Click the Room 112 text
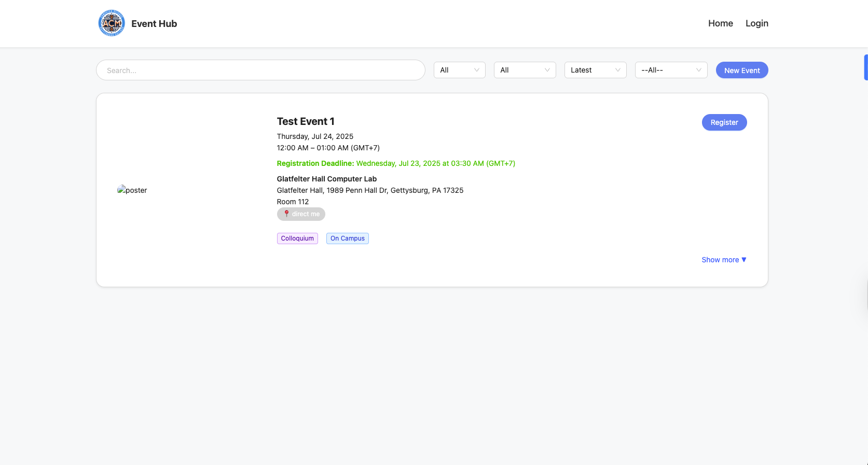 (293, 202)
